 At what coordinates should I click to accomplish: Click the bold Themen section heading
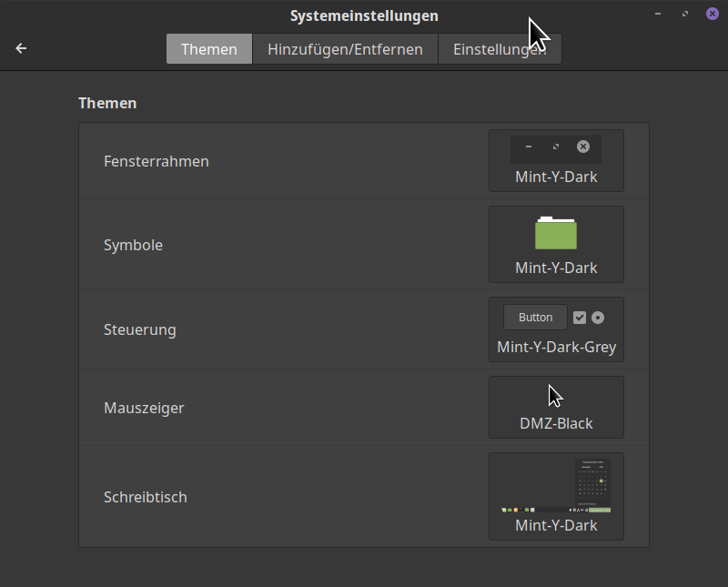point(107,103)
